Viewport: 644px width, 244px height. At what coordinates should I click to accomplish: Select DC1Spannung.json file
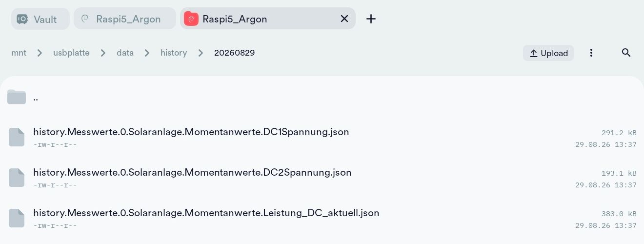(322, 138)
